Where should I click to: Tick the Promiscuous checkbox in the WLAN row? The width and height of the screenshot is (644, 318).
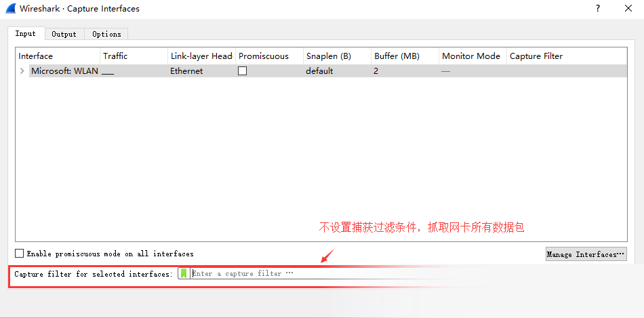pyautogui.click(x=242, y=71)
